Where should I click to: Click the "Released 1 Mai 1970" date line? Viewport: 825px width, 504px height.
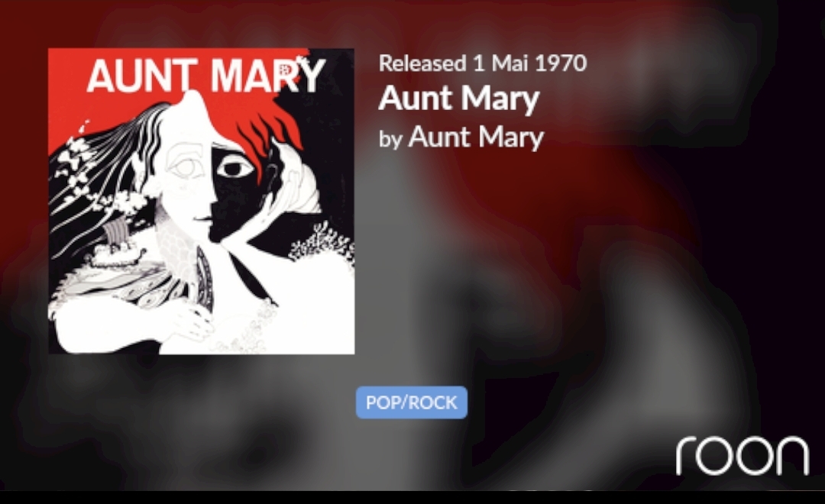click(x=483, y=63)
